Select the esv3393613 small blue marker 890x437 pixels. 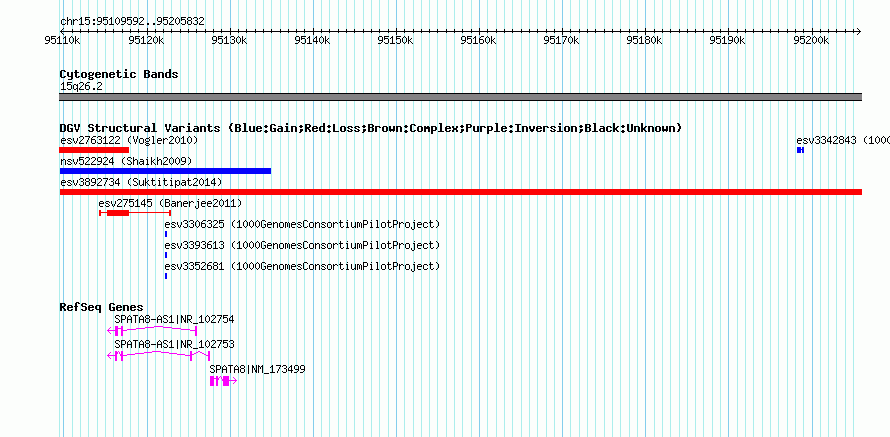tap(166, 255)
